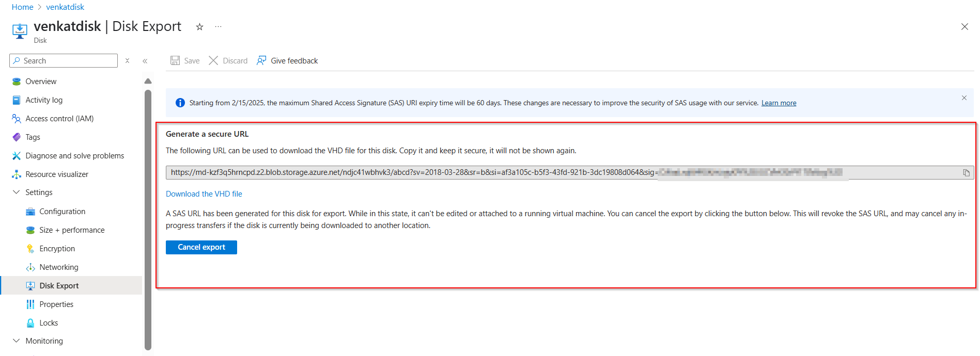This screenshot has height=356, width=980.
Task: Click the Cancel export button
Action: click(x=201, y=247)
